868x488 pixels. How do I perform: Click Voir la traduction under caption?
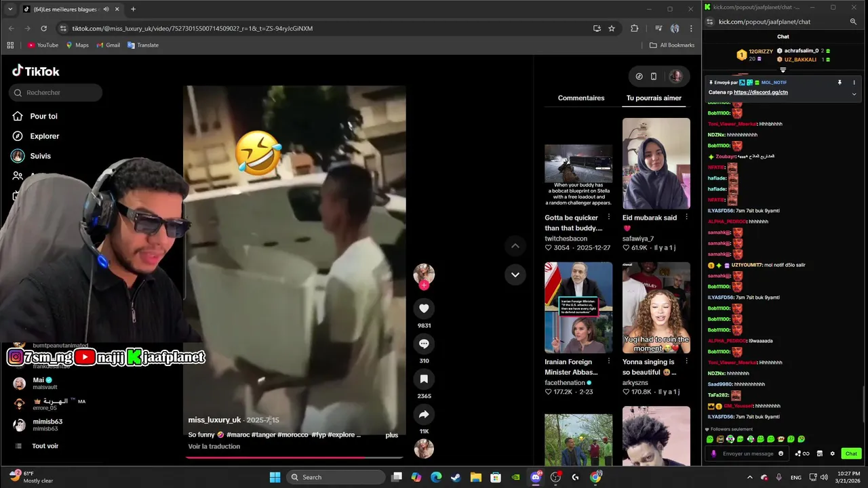click(x=214, y=447)
